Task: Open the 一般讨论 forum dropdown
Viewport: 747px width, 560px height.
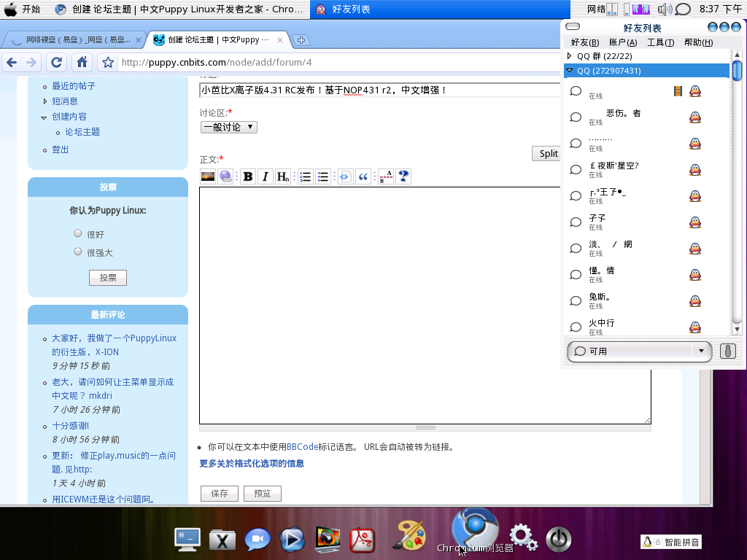Action: [228, 127]
